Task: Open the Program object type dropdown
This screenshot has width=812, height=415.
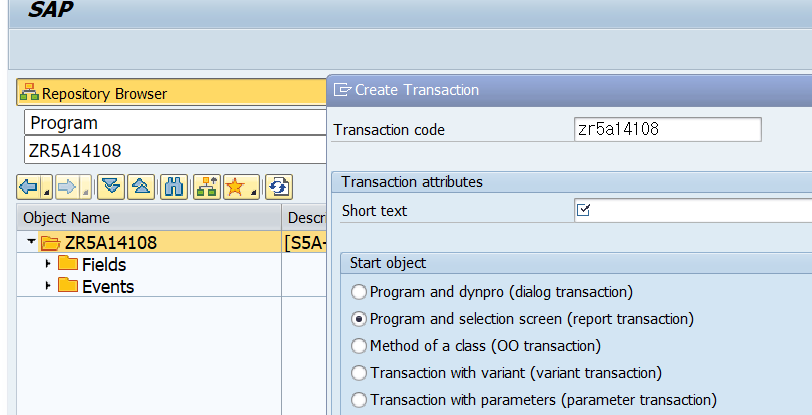Action: [x=175, y=123]
